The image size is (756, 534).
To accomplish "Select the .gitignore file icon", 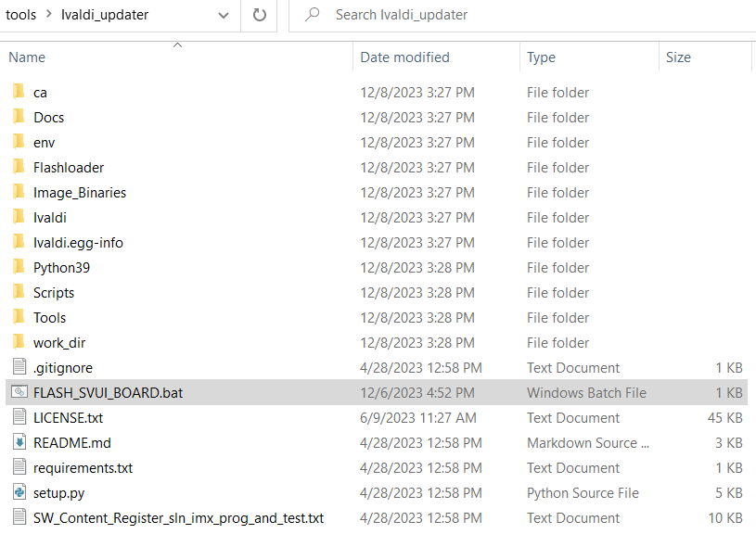I will pyautogui.click(x=19, y=368).
